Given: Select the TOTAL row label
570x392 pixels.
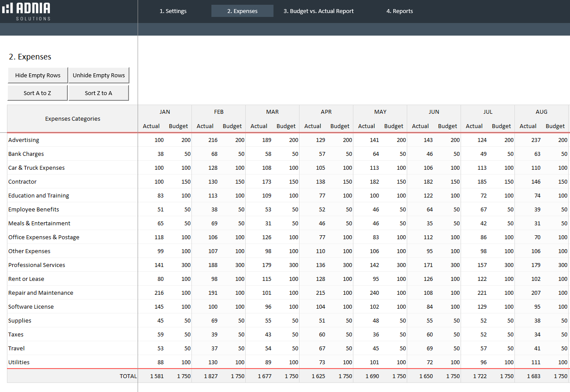Looking at the screenshot, I should tap(128, 376).
